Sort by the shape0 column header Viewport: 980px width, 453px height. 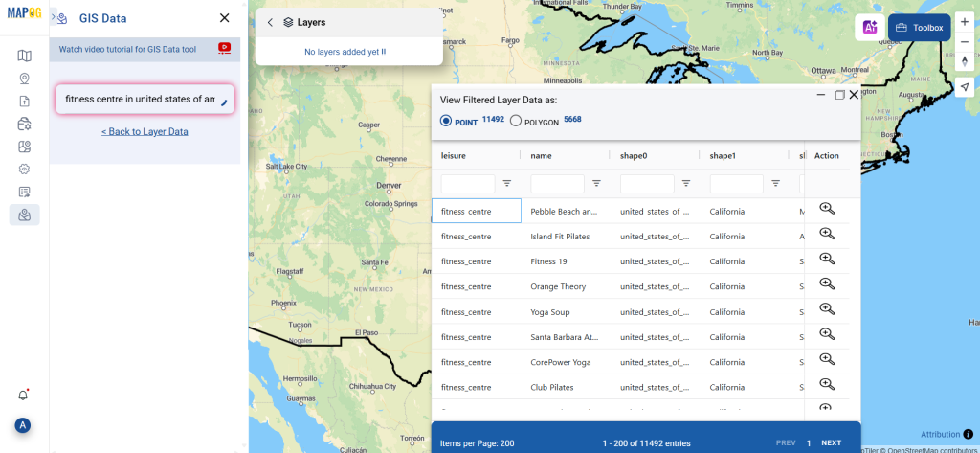(634, 156)
